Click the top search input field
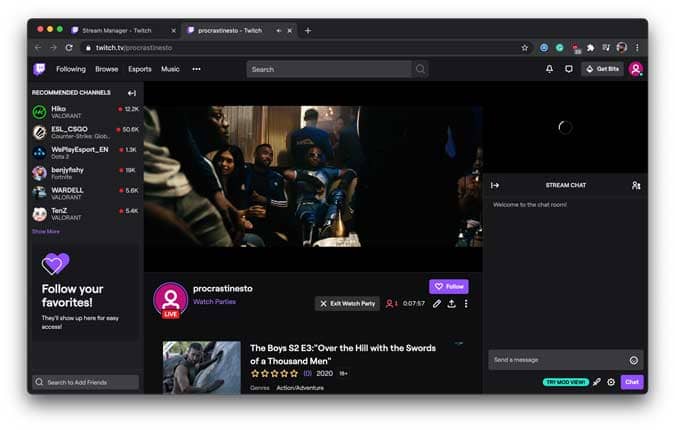 coord(329,69)
